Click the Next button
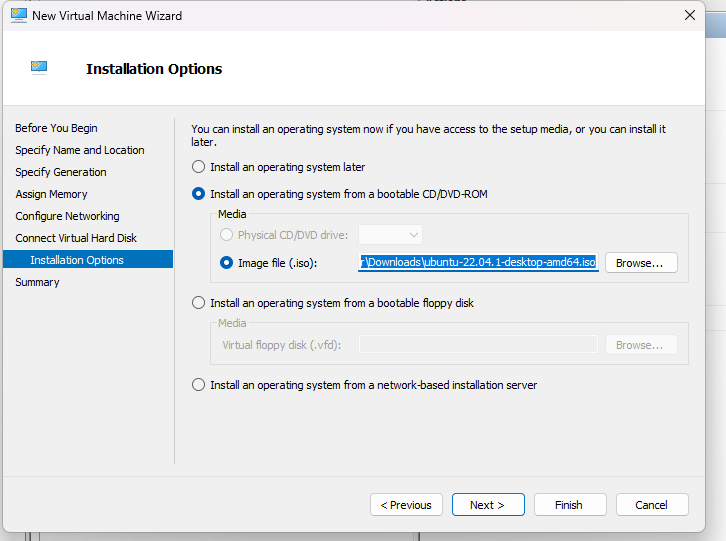726x541 pixels. click(x=488, y=505)
